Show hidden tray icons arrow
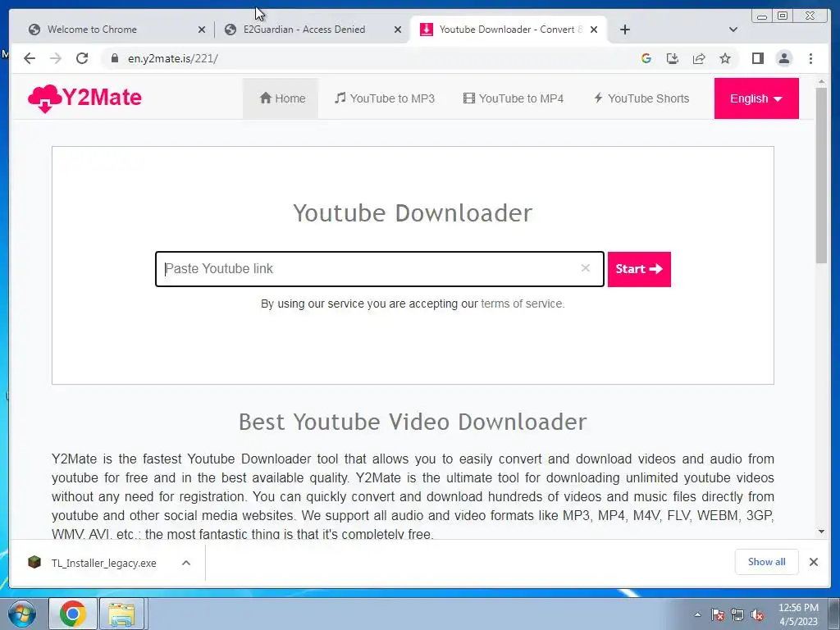The width and height of the screenshot is (840, 630). pyautogui.click(x=697, y=614)
